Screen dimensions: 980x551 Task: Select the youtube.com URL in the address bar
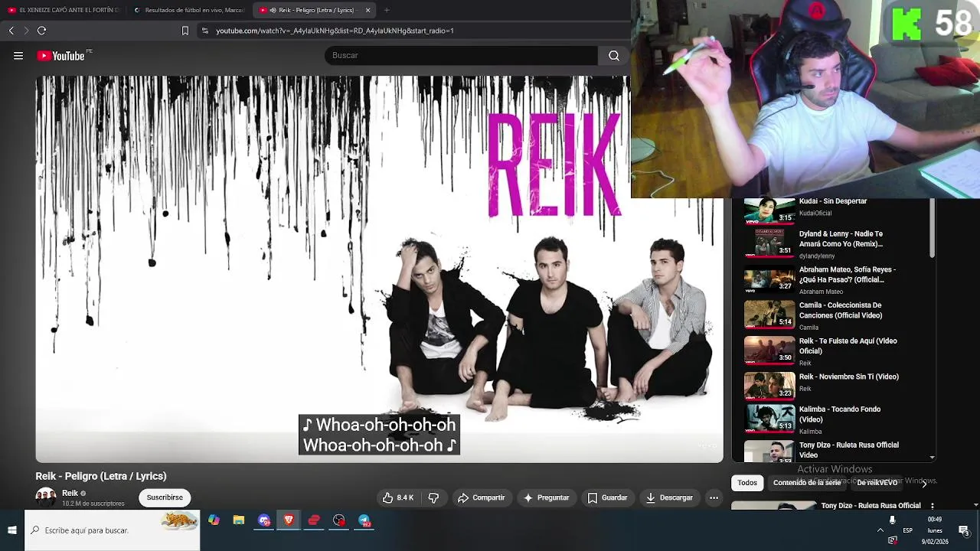coord(335,31)
